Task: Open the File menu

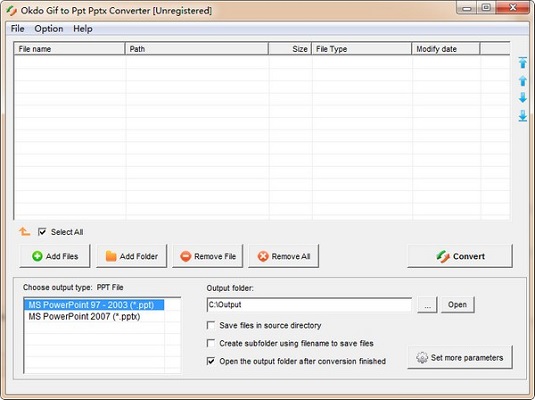Action: coord(17,29)
